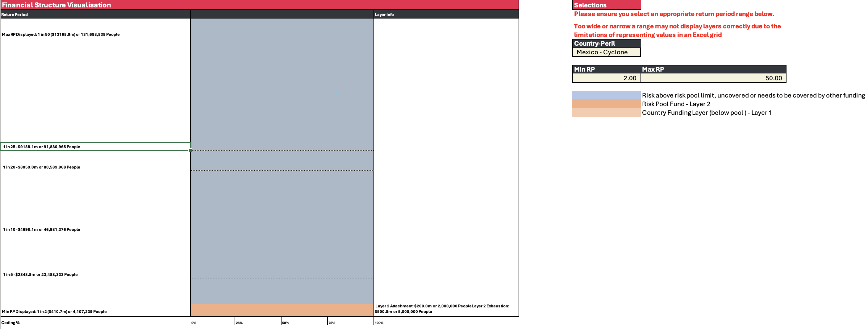Click the Ceding % axis label
The width and height of the screenshot is (868, 329).
tap(10, 323)
